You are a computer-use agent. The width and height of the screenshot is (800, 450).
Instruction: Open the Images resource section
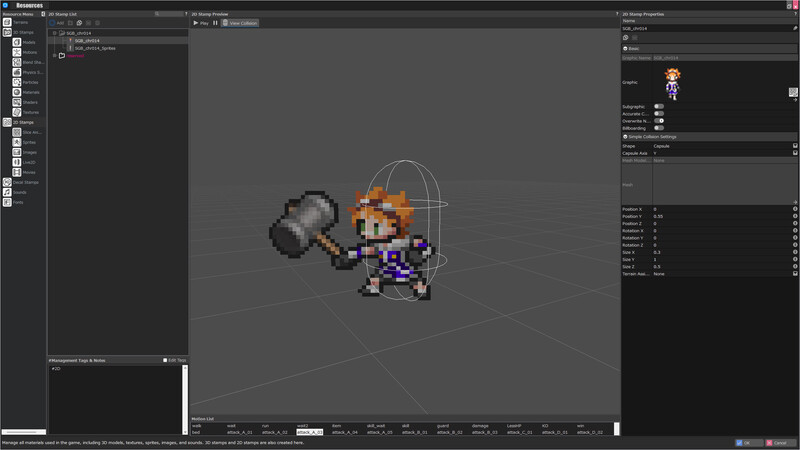coord(25,152)
